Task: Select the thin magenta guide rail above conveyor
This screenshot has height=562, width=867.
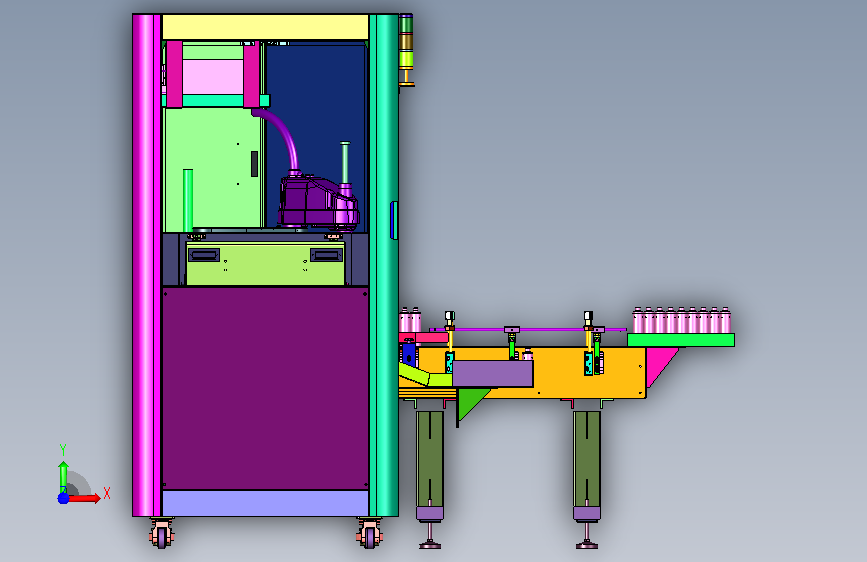Action: [x=528, y=330]
